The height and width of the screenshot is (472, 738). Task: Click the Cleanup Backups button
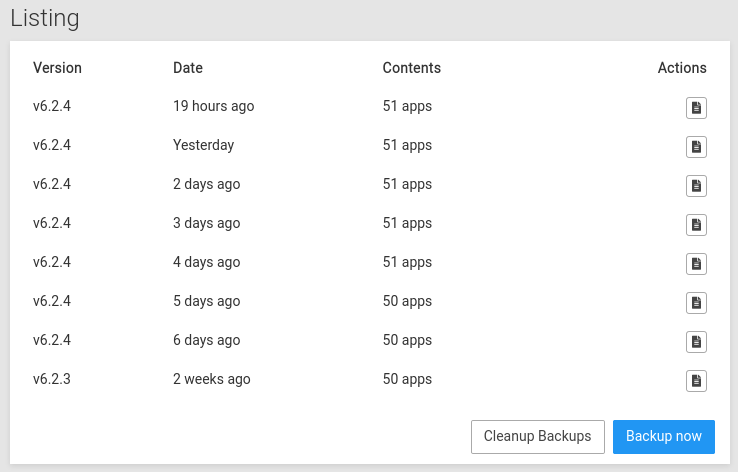coord(537,437)
